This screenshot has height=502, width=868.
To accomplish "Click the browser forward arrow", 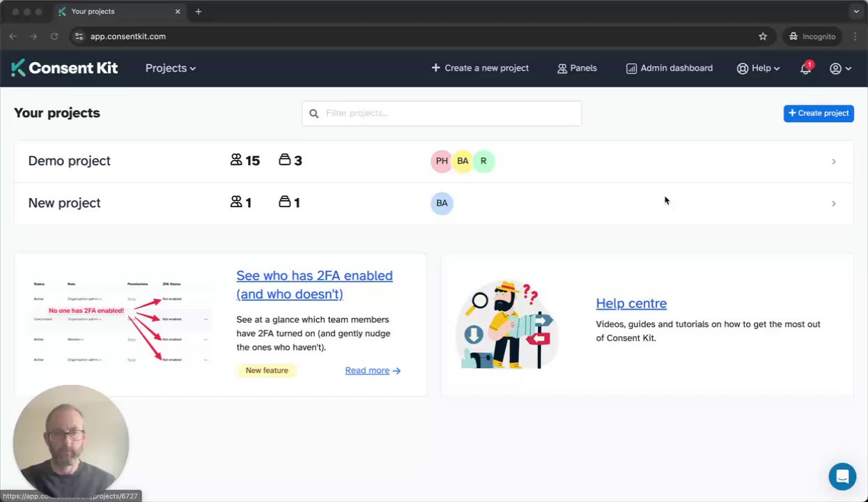I will coord(33,36).
